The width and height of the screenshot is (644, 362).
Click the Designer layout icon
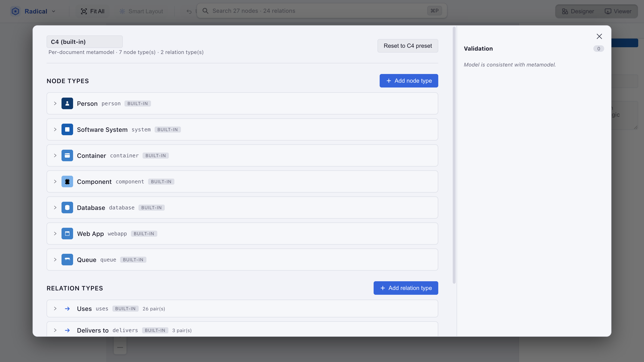565,11
